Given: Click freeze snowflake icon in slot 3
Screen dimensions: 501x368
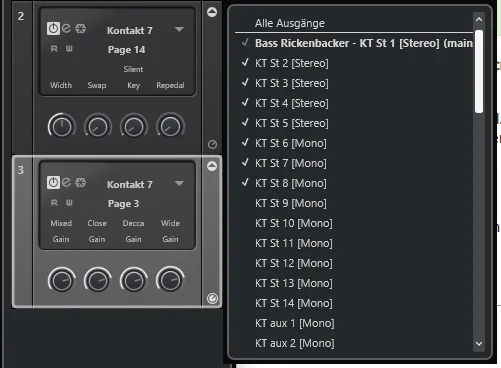Looking at the screenshot, I should click(x=80, y=183).
